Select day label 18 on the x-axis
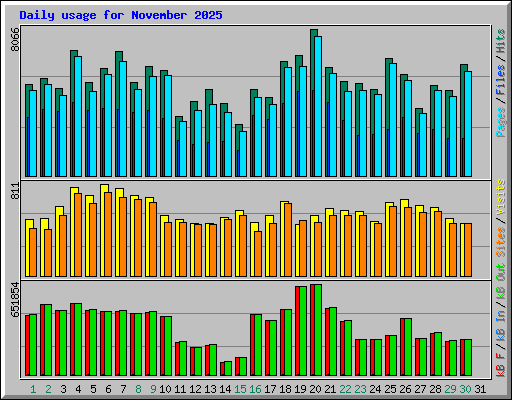This screenshot has height=400, width=512. point(285,389)
